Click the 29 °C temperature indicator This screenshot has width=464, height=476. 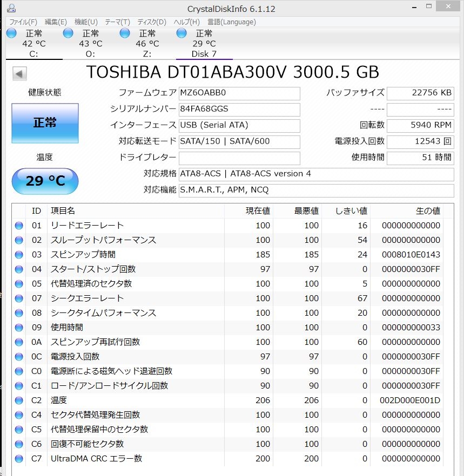point(45,181)
